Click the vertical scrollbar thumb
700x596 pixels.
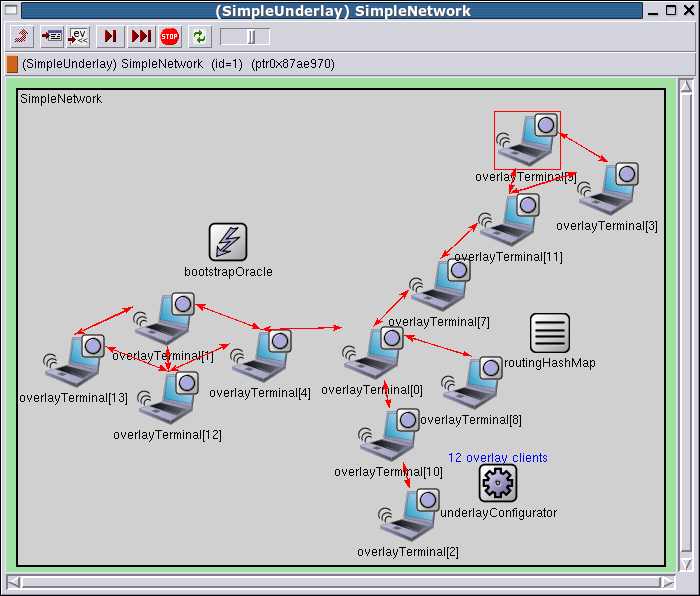686,323
